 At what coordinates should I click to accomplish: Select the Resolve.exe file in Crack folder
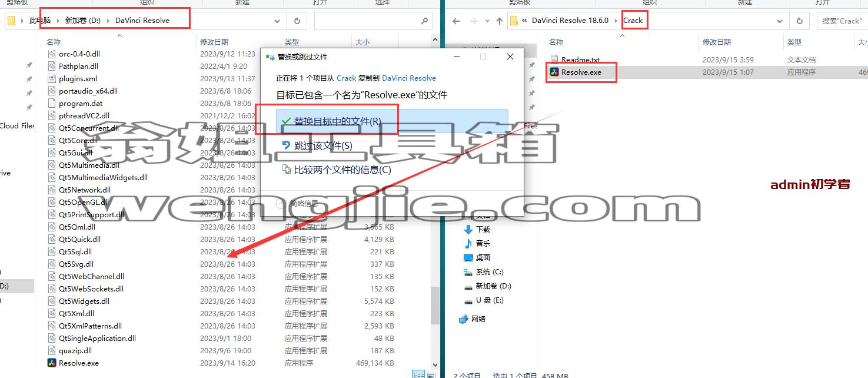point(581,72)
